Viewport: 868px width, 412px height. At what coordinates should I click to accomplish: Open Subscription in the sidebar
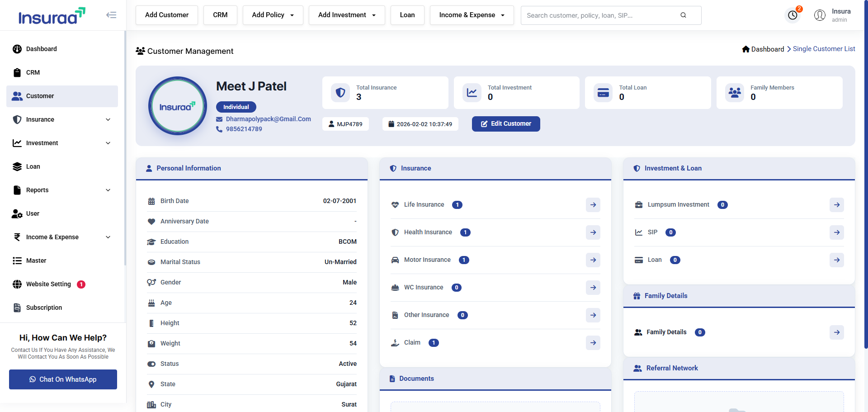[x=62, y=308]
